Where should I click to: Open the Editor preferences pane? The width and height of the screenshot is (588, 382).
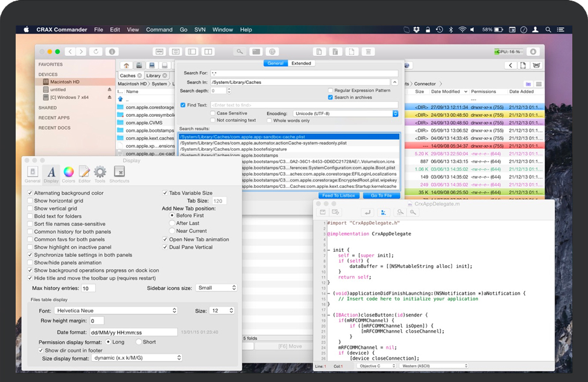[x=84, y=174]
